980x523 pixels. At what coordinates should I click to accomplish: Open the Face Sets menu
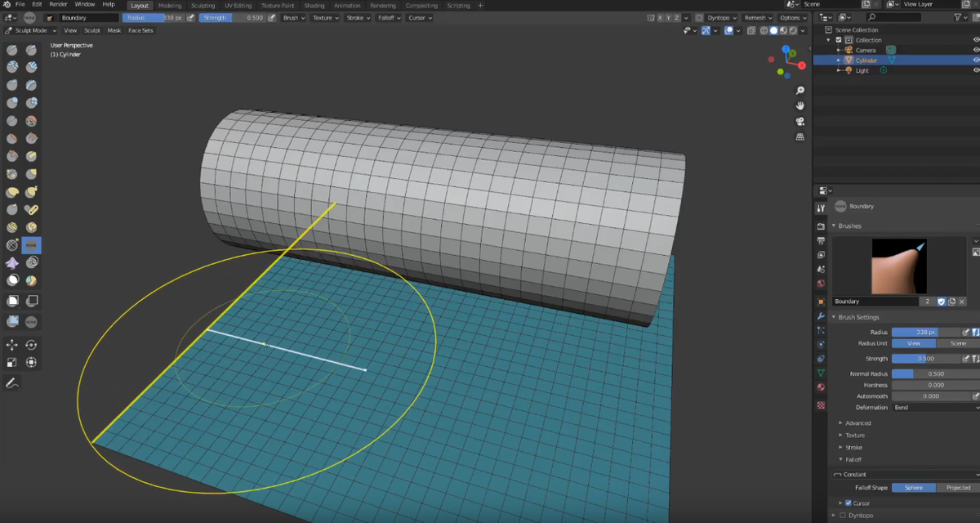[140, 30]
